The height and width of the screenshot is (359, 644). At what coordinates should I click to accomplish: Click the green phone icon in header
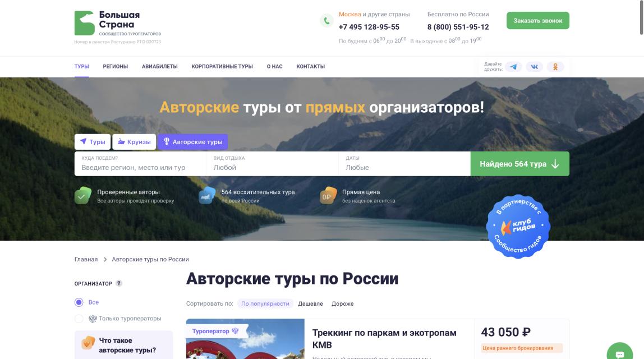[326, 21]
